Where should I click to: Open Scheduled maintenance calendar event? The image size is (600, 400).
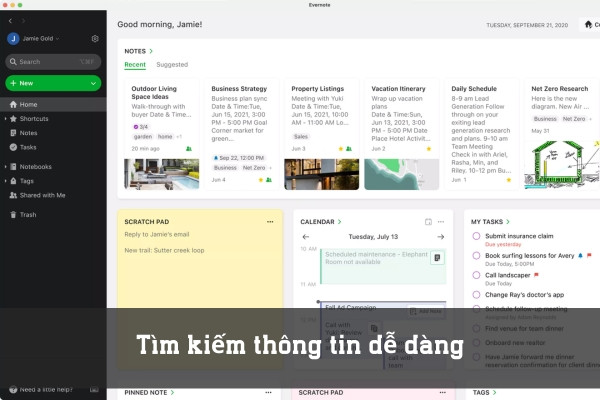(x=383, y=266)
